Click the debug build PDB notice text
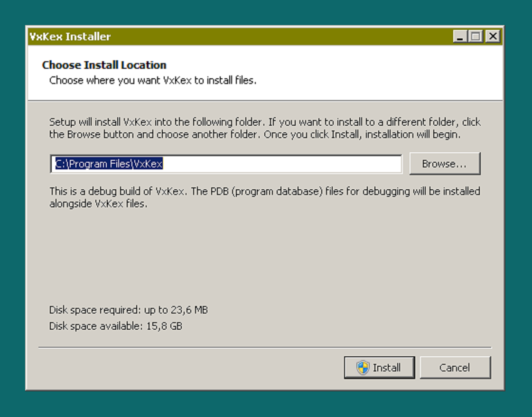This screenshot has height=417, width=532. pyautogui.click(x=265, y=197)
